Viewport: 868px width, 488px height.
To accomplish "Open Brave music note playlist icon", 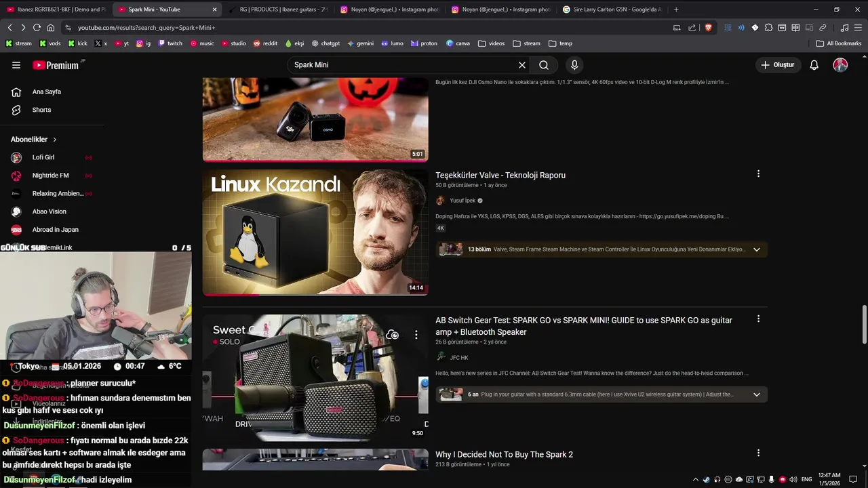I will [x=844, y=28].
